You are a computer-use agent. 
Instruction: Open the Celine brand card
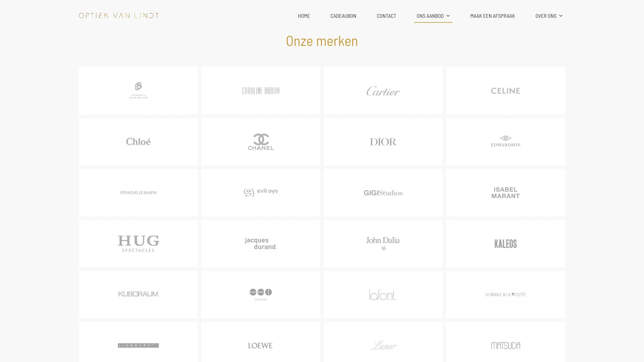505,90
